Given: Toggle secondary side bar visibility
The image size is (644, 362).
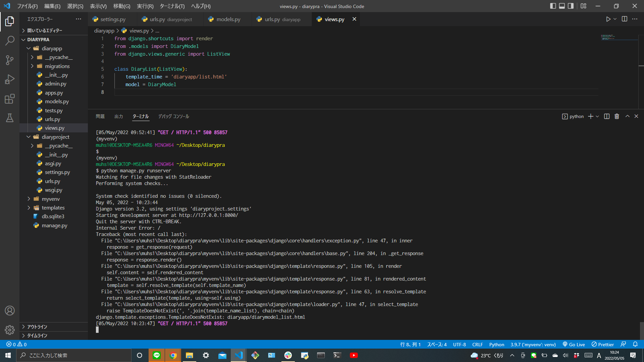Looking at the screenshot, I should (x=571, y=6).
